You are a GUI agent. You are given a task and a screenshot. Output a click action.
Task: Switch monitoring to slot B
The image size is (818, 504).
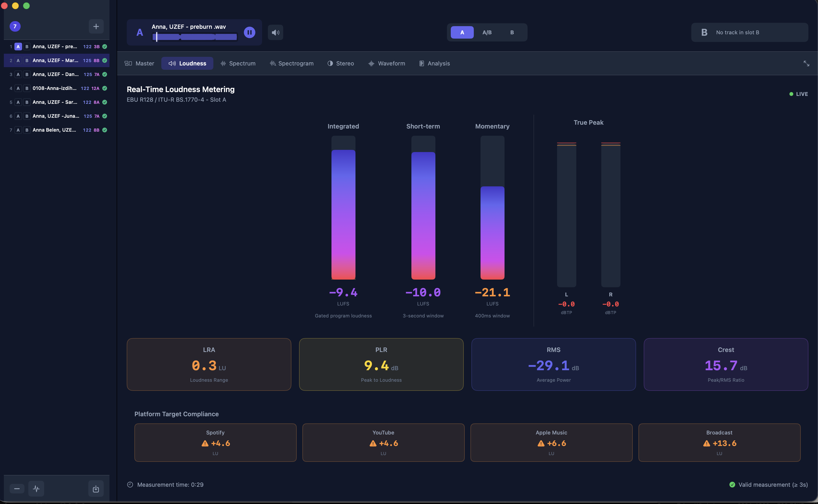tap(512, 32)
